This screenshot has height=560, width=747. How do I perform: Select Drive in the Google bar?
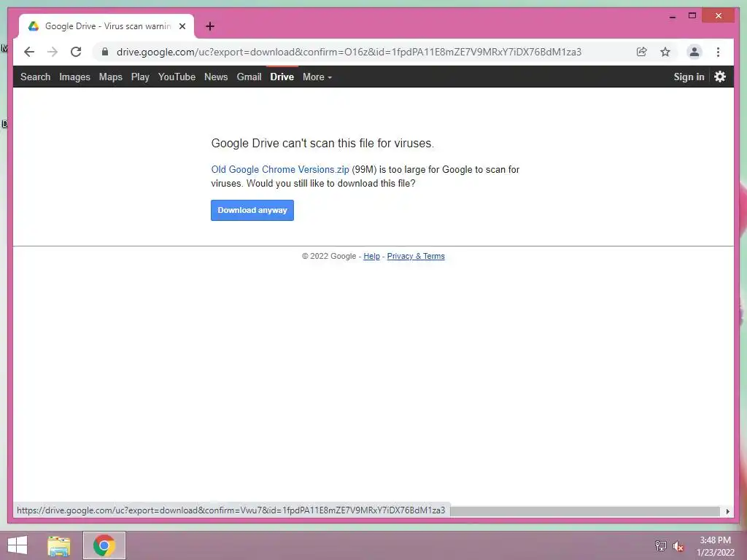(x=282, y=77)
